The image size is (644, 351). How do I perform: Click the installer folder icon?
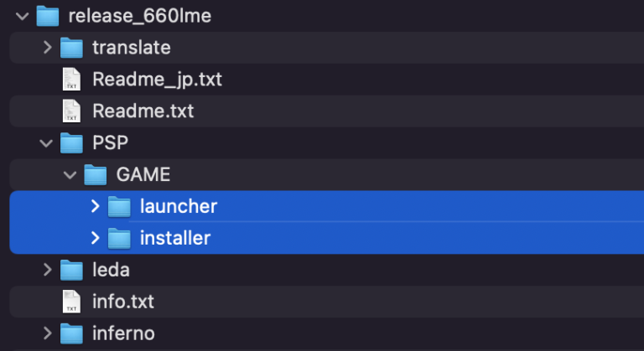[120, 238]
